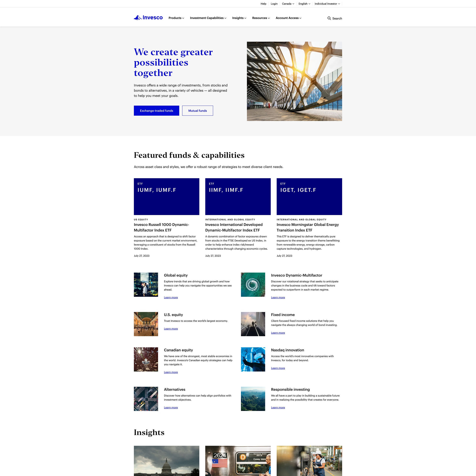Learn more about Alternatives
The width and height of the screenshot is (476, 476).
point(171,408)
